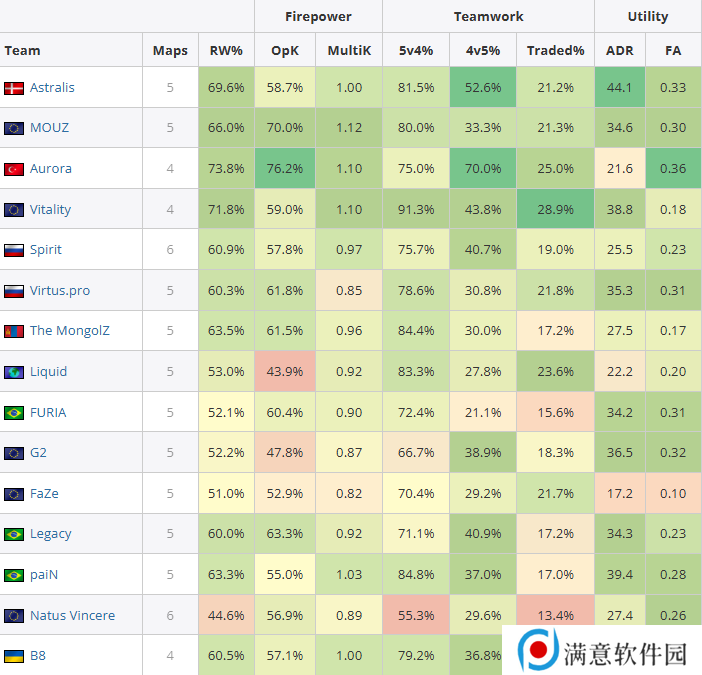Click the FaZe EU flag icon
Image resolution: width=702 pixels, height=675 pixels.
14,494
